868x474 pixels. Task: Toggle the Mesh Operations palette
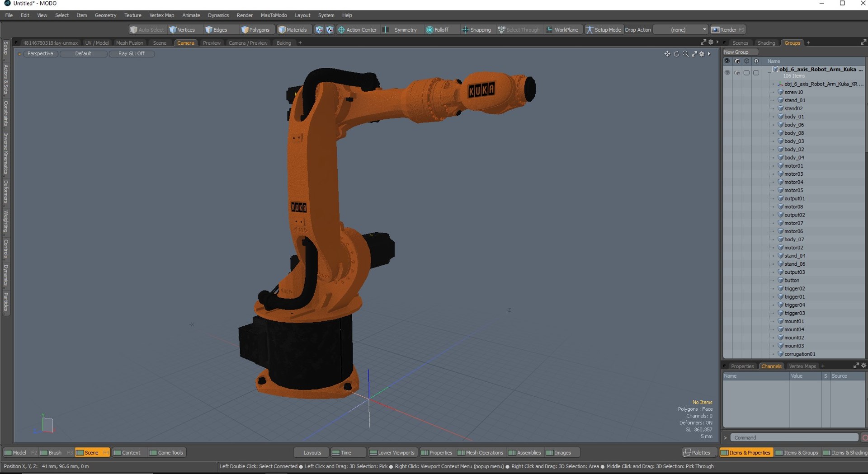click(x=480, y=453)
